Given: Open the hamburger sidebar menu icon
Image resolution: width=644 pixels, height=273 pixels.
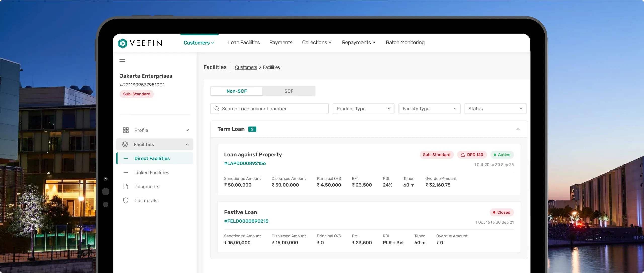Looking at the screenshot, I should tap(122, 61).
